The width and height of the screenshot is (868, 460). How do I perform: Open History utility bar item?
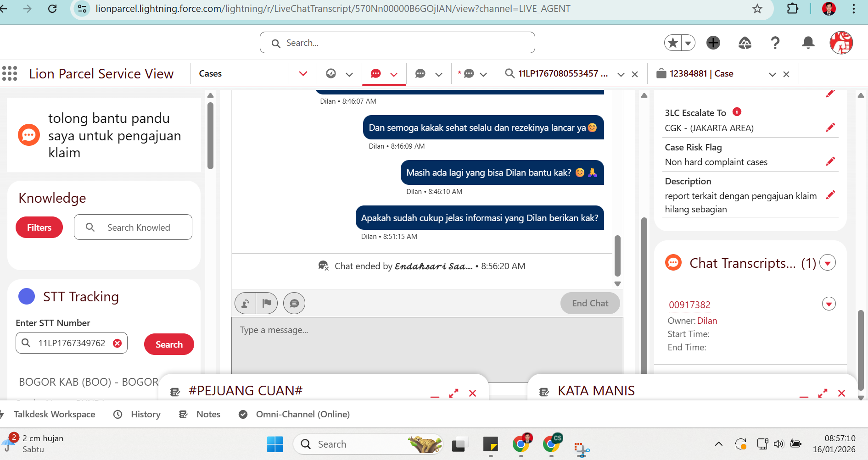tap(137, 414)
